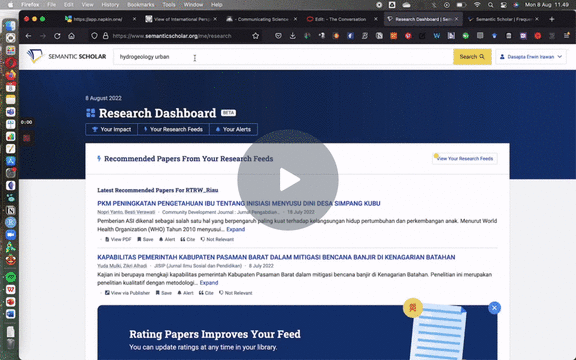Switch to the Your Research Feeds tab

[173, 129]
